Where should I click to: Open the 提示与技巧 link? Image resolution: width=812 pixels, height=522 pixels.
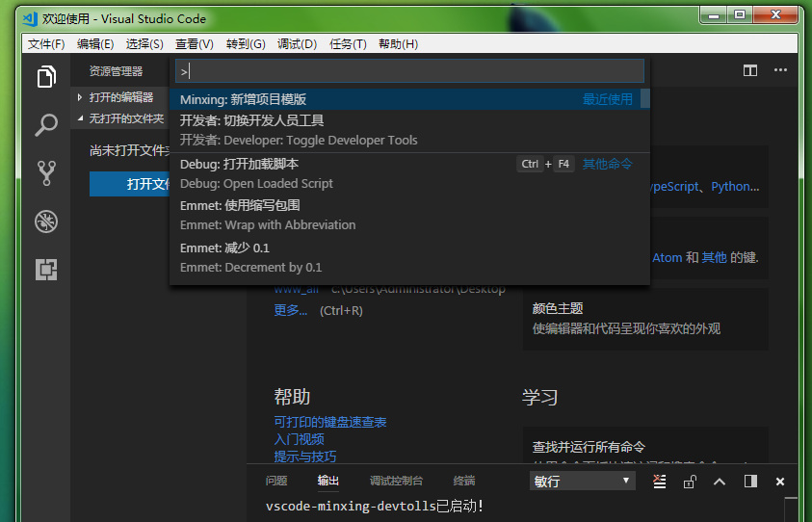tap(305, 457)
